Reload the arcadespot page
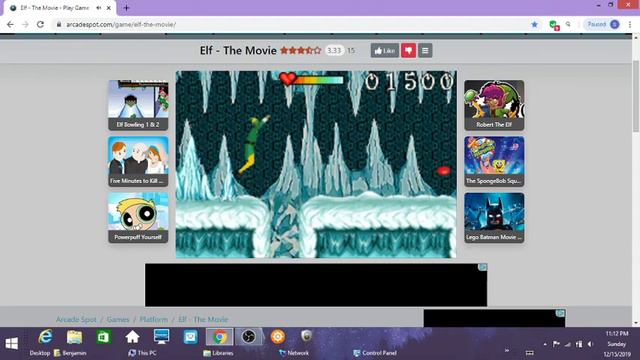The height and width of the screenshot is (360, 640). [40, 24]
